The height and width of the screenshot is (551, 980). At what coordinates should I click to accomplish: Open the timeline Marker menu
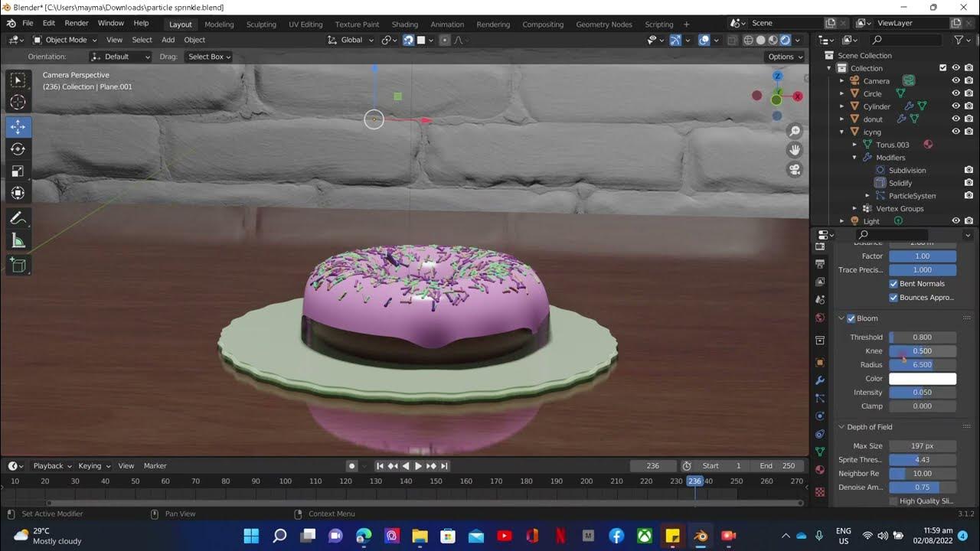[x=155, y=465]
